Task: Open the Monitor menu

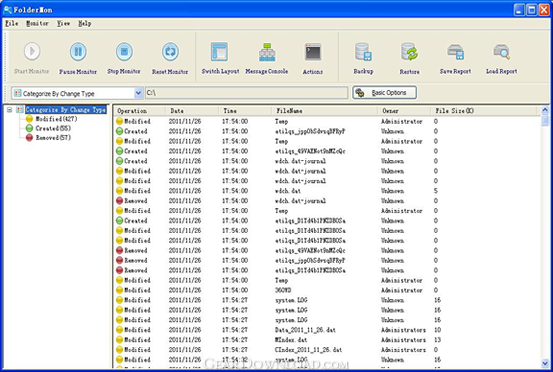Action: [37, 24]
